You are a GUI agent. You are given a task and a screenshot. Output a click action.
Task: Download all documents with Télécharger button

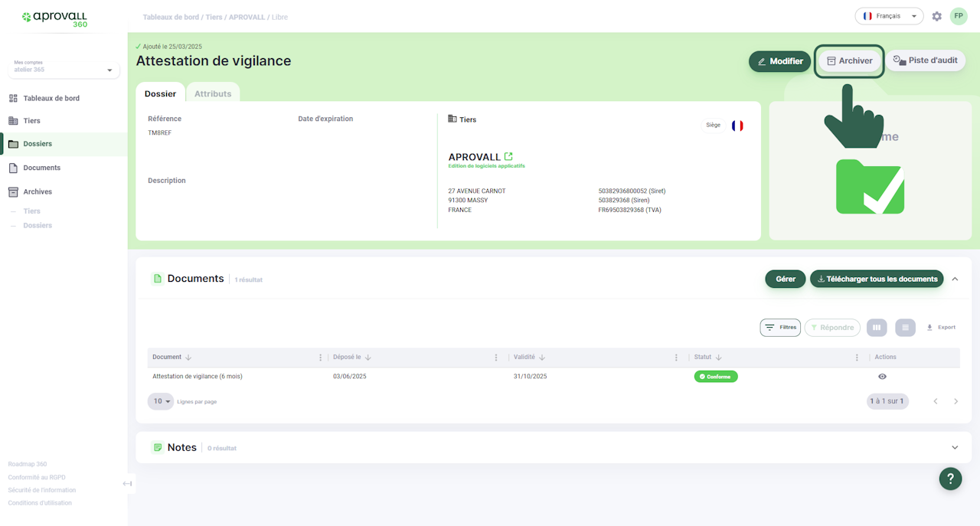pos(877,279)
